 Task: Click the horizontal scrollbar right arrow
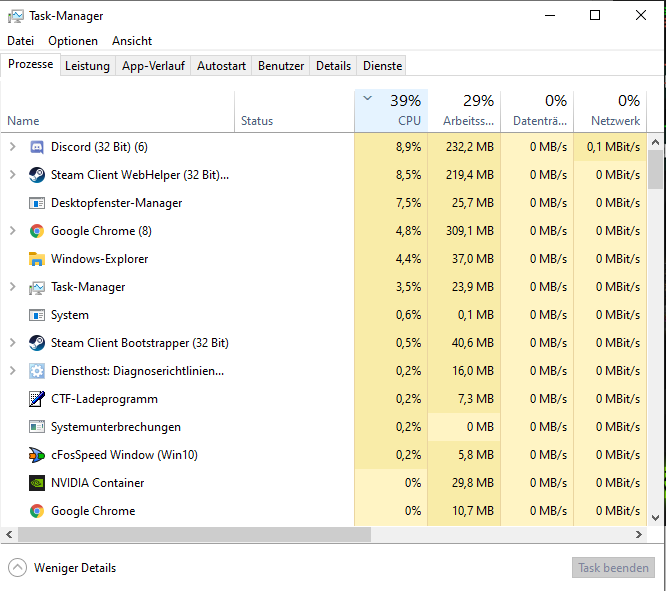pos(640,535)
